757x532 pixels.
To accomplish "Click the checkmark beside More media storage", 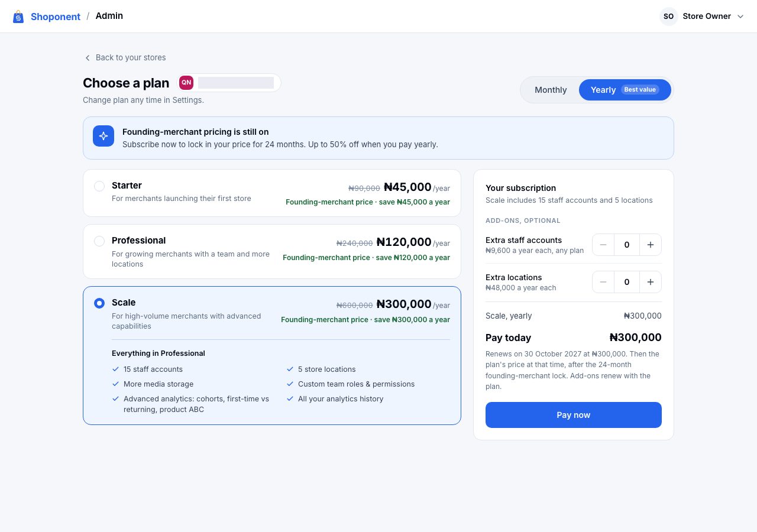I will 116,384.
